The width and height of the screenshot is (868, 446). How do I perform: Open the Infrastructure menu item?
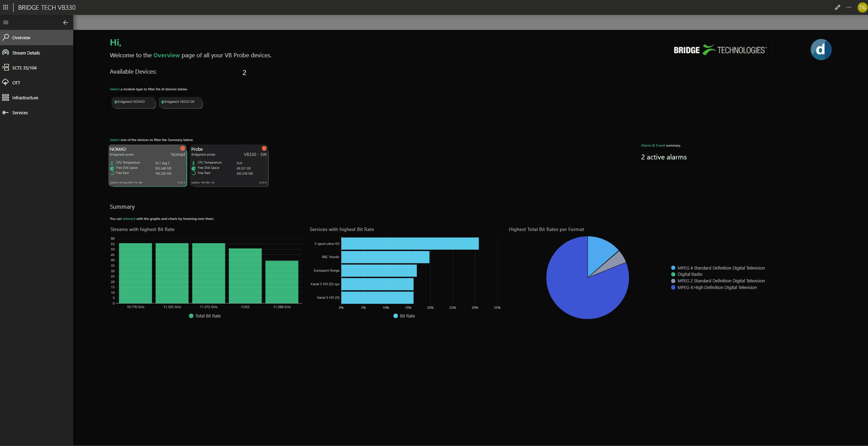click(36, 98)
